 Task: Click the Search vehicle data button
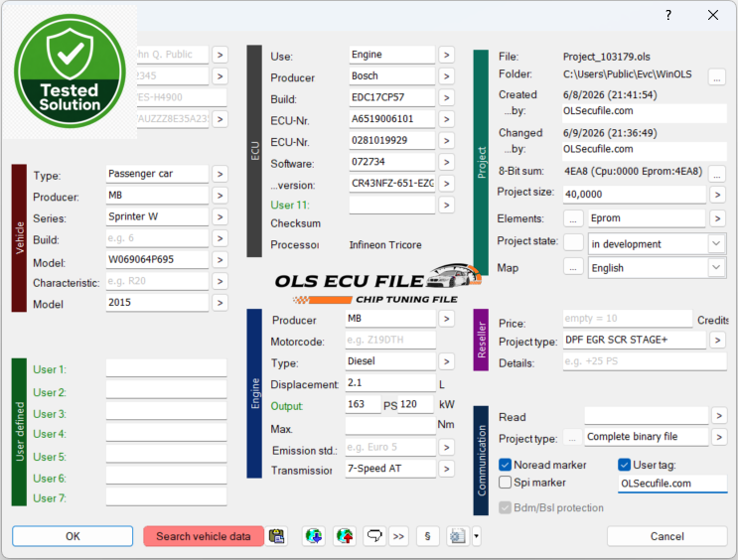point(204,536)
